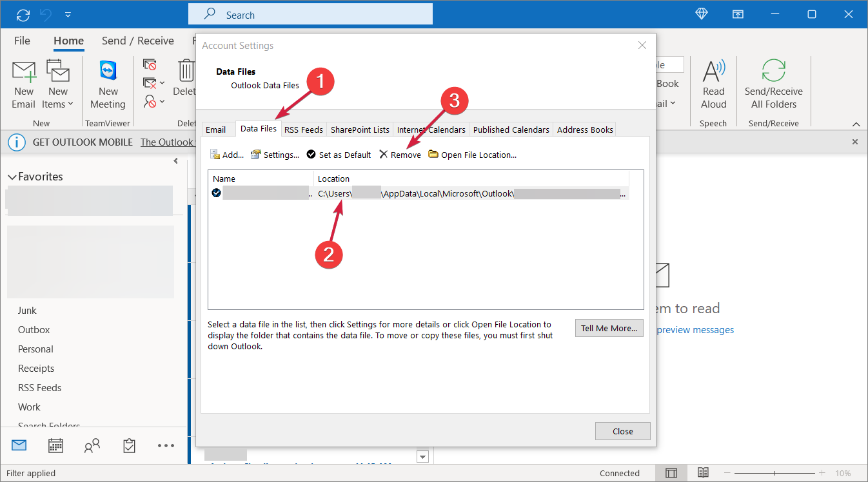Click the Send/Receive sync icon in title bar

pos(23,14)
